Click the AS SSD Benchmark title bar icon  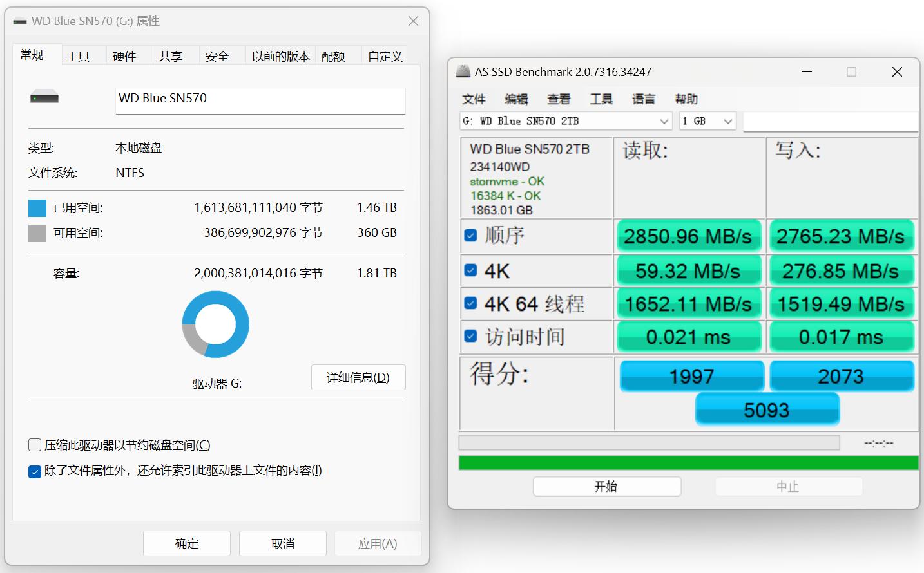point(463,71)
